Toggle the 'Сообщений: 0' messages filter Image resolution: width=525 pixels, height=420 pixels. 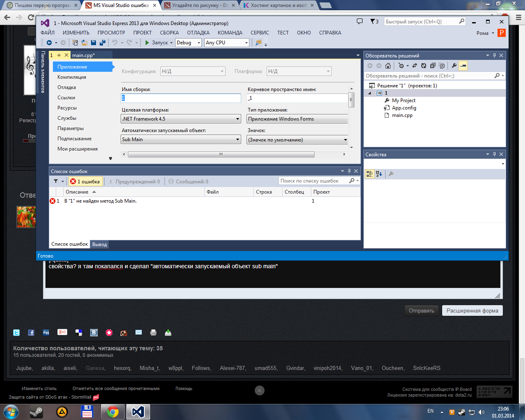click(188, 181)
